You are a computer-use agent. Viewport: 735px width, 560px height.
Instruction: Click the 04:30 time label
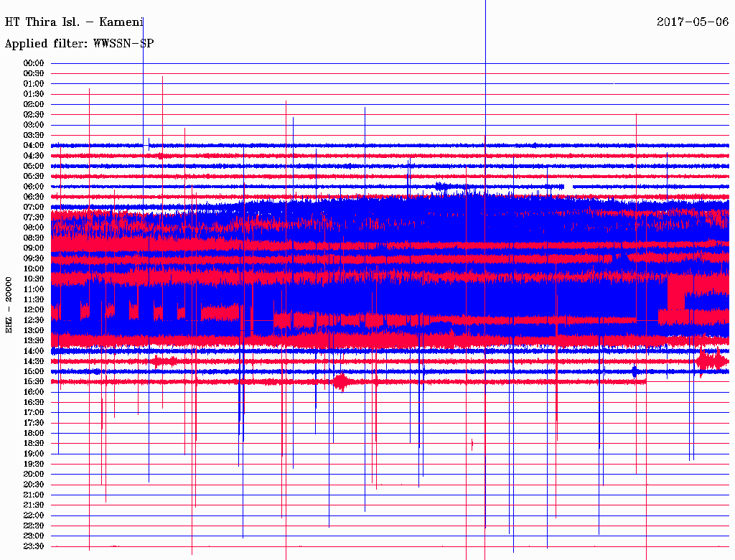[34, 156]
